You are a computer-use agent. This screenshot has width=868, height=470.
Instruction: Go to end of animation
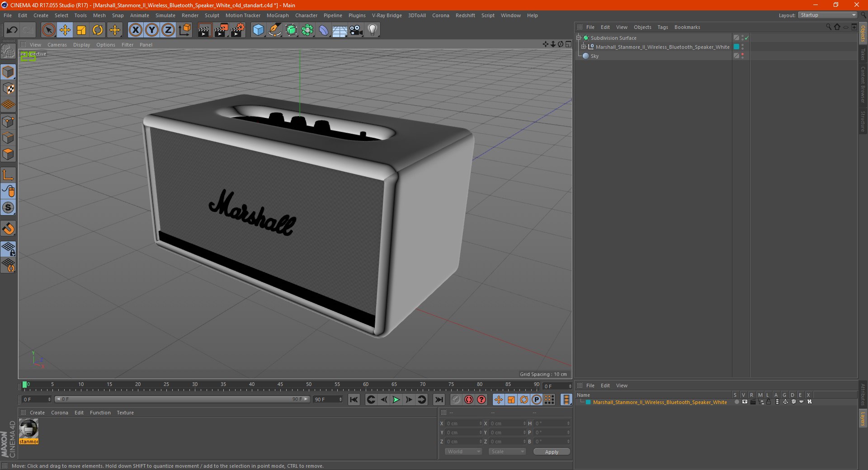[439, 399]
